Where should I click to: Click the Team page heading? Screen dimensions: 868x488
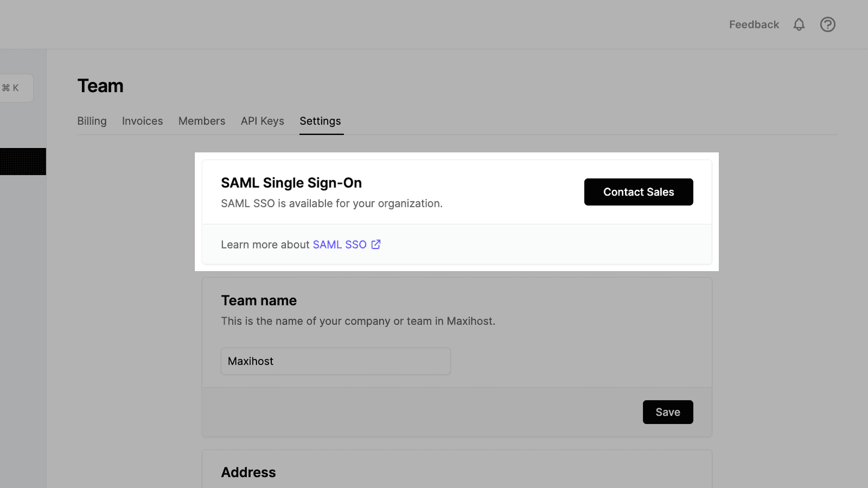pyautogui.click(x=100, y=86)
